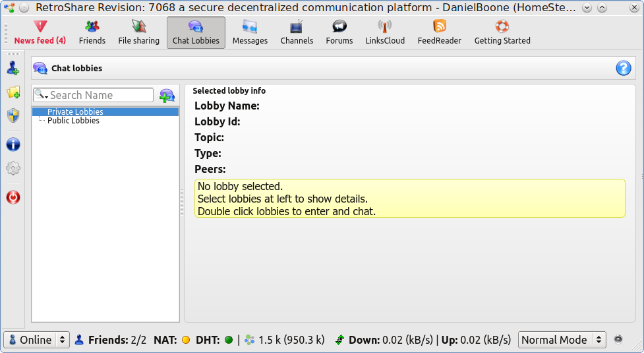This screenshot has width=644, height=353.
Task: Open the Forums page
Action: (x=339, y=32)
